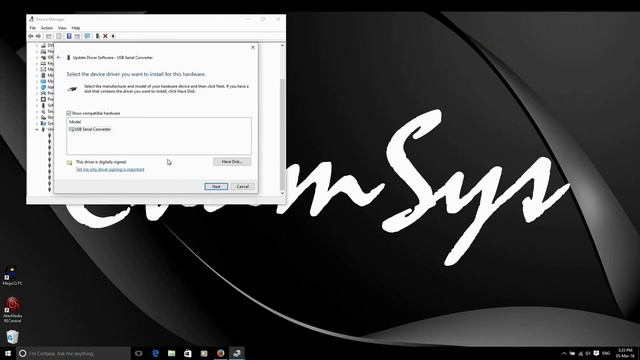The height and width of the screenshot is (360, 640).
Task: Click the Show/hide console tree toolbar icon
Action: (x=49, y=36)
